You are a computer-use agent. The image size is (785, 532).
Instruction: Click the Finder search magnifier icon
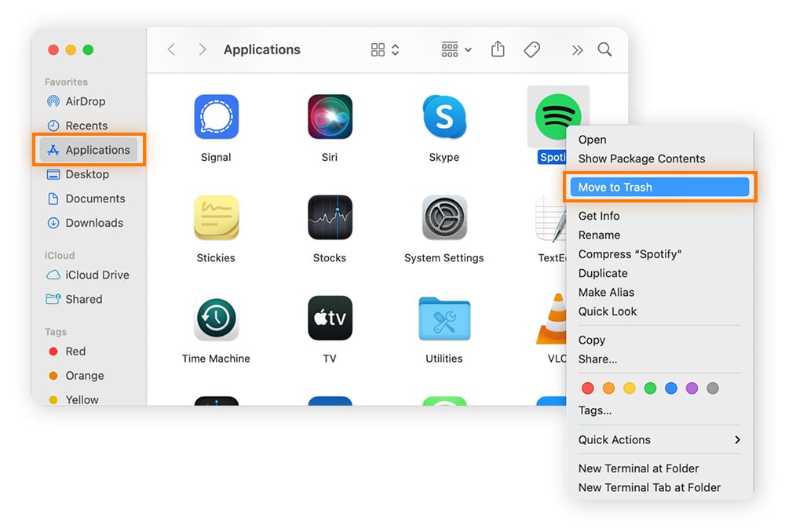(604, 49)
